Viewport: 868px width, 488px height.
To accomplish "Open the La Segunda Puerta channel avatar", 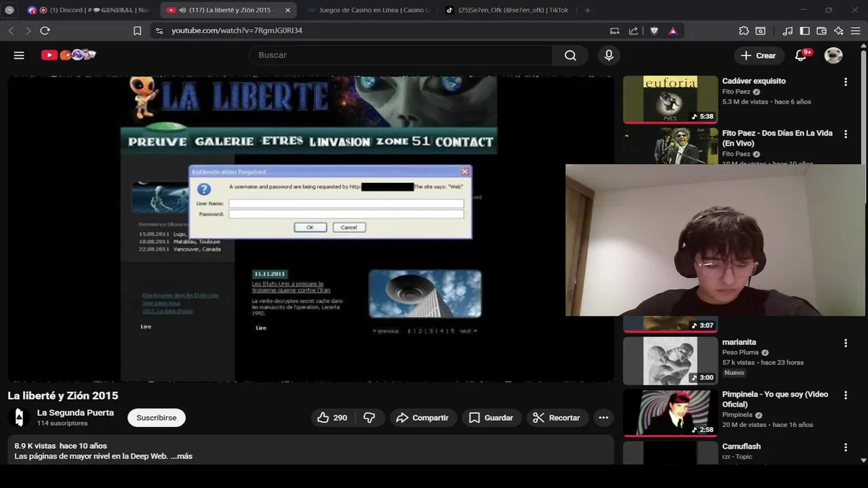I will point(19,418).
